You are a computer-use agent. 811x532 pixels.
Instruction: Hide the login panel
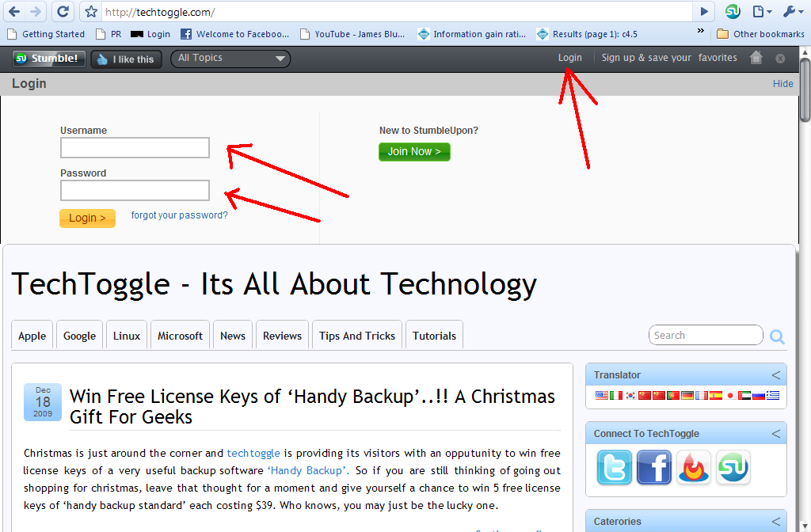tap(783, 84)
